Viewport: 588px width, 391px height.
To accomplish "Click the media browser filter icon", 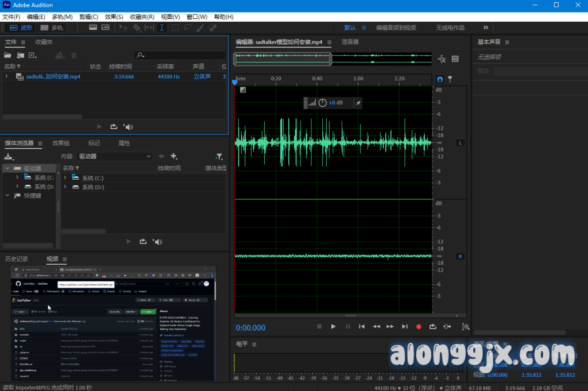I will 219,156.
